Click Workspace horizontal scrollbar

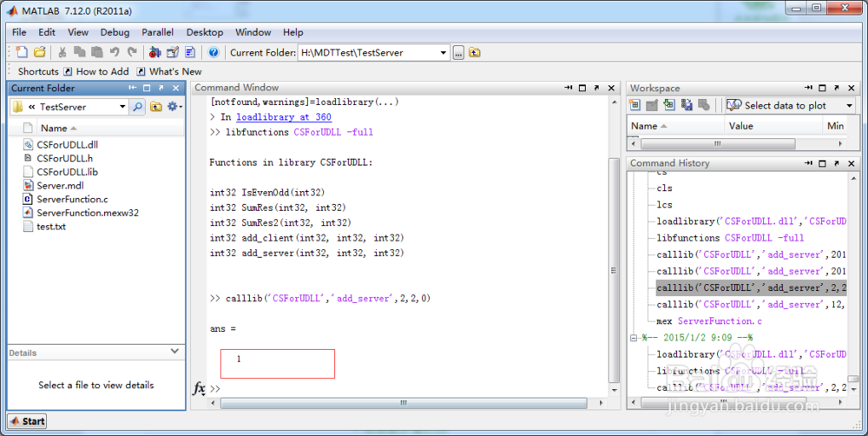coord(718,143)
